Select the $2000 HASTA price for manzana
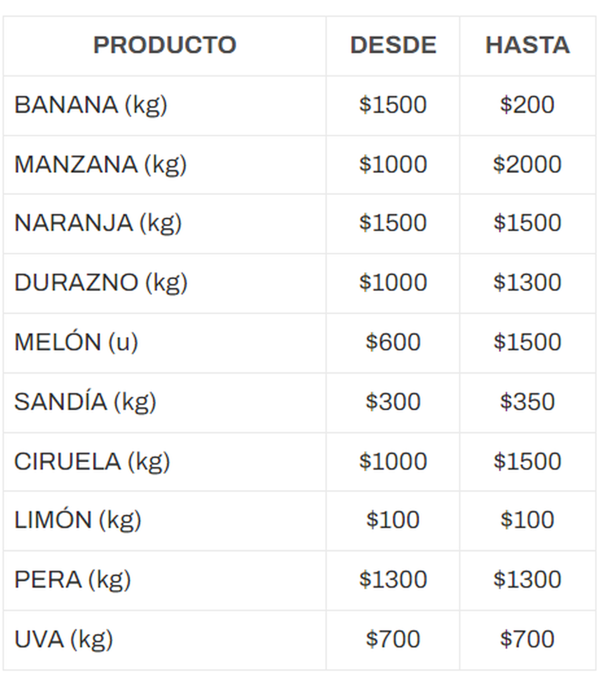The width and height of the screenshot is (616, 685). tap(527, 165)
